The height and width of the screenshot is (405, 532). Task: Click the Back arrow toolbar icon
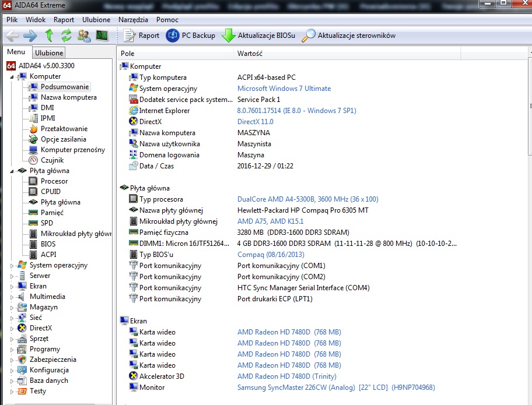[13, 36]
